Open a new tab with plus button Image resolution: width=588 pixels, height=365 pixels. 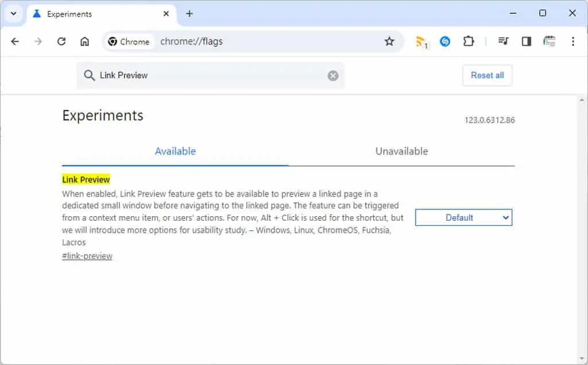[x=189, y=14]
